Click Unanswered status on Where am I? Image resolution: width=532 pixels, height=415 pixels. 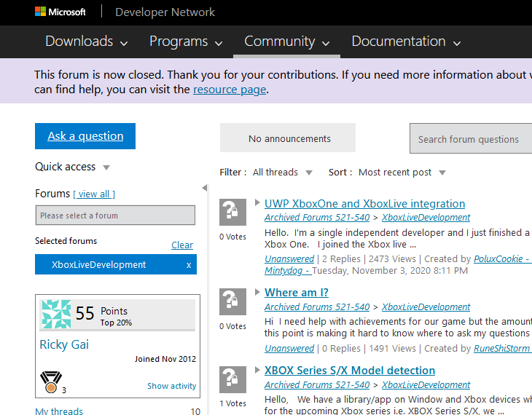289,349
